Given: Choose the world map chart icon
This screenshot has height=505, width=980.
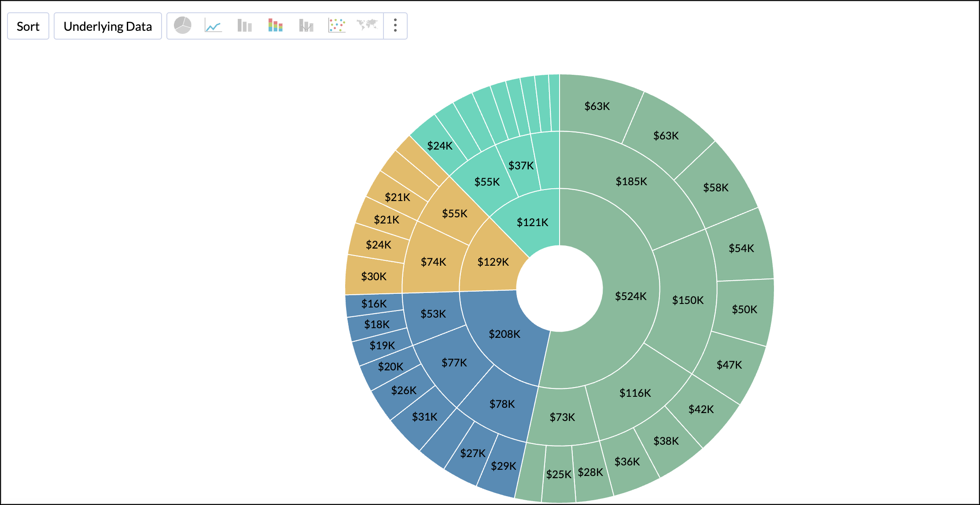Looking at the screenshot, I should (367, 25).
